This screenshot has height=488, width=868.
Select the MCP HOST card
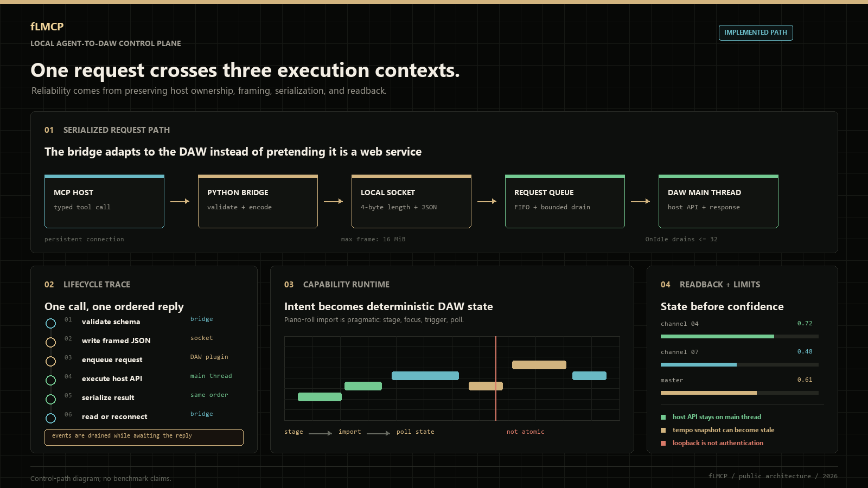click(104, 201)
